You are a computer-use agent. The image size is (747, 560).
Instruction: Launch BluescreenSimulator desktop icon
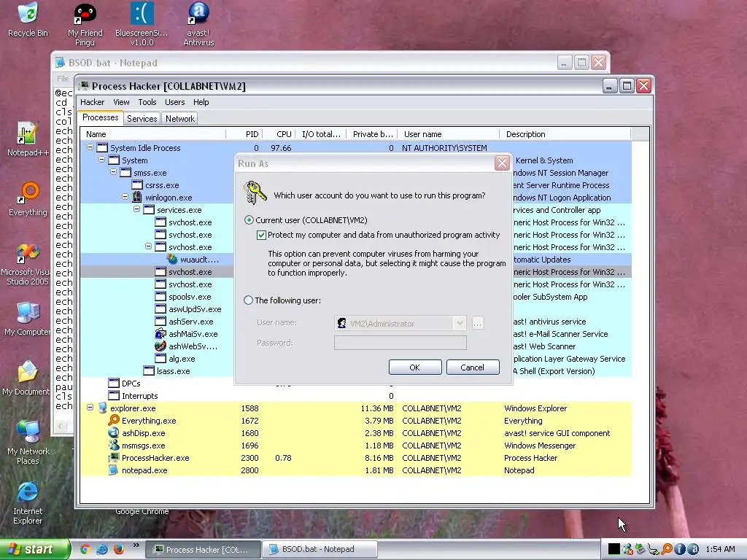pyautogui.click(x=142, y=25)
